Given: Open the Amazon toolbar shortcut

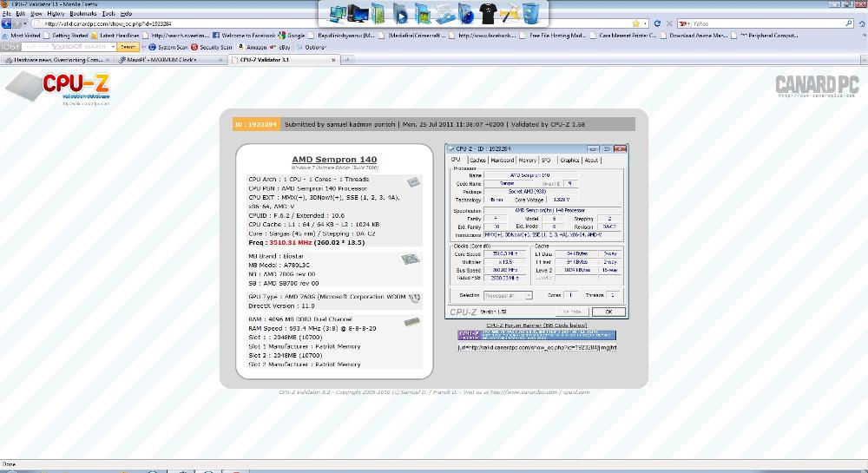Looking at the screenshot, I should (253, 47).
